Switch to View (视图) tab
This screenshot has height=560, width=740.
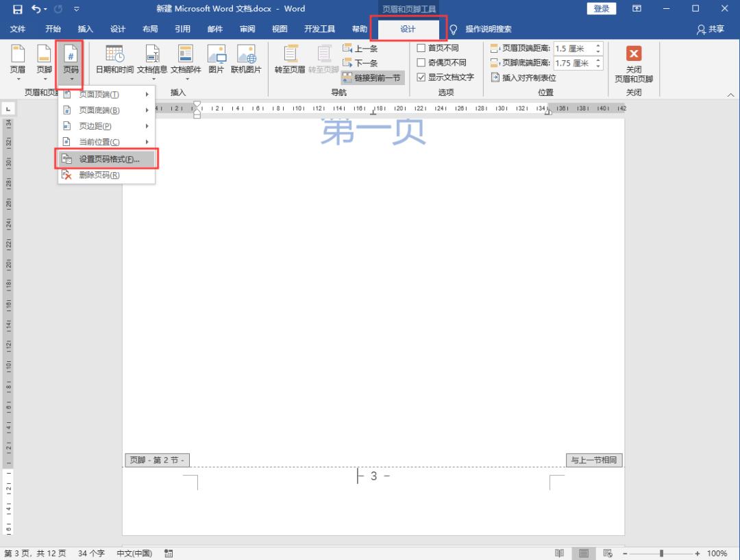tap(280, 29)
